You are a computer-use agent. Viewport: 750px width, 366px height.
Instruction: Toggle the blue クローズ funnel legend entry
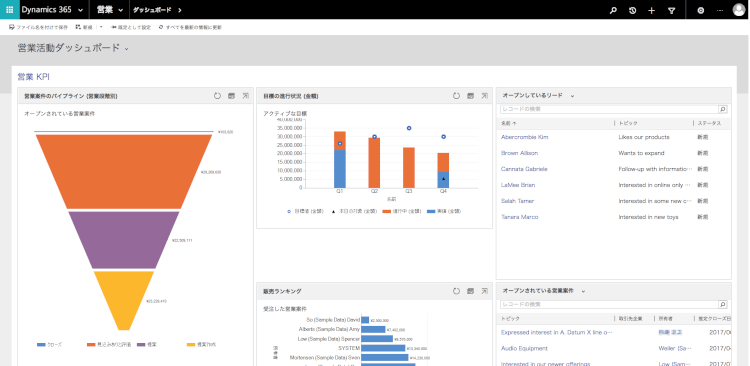point(49,344)
